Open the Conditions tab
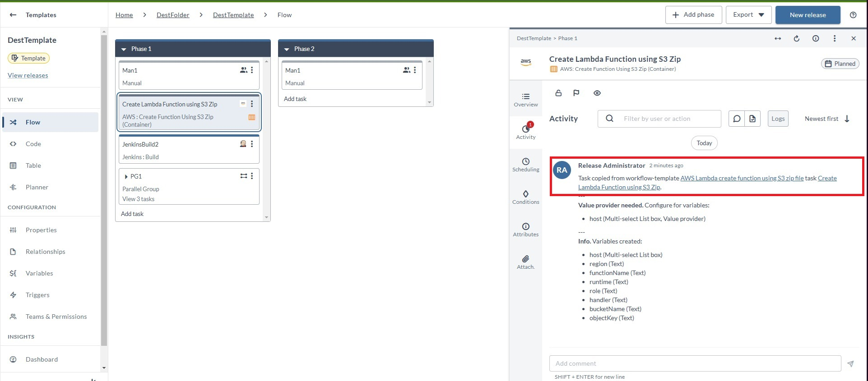 pyautogui.click(x=526, y=197)
